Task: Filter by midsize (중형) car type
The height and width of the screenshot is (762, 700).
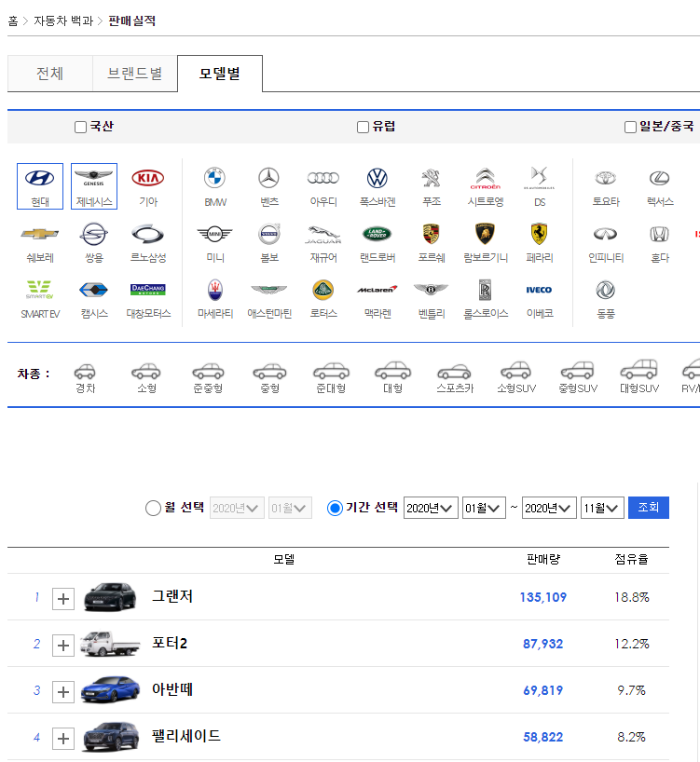Action: (269, 377)
